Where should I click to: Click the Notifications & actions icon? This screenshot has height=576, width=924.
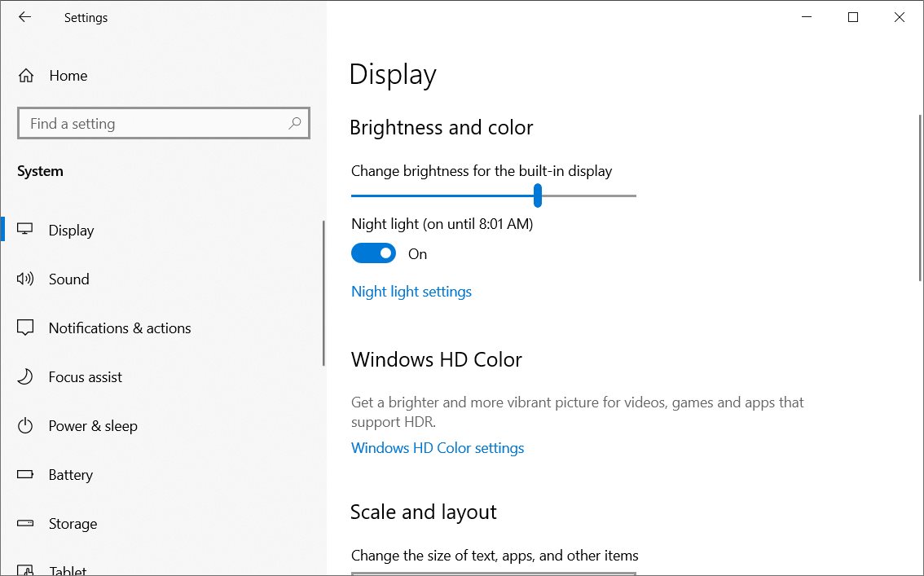pos(24,328)
